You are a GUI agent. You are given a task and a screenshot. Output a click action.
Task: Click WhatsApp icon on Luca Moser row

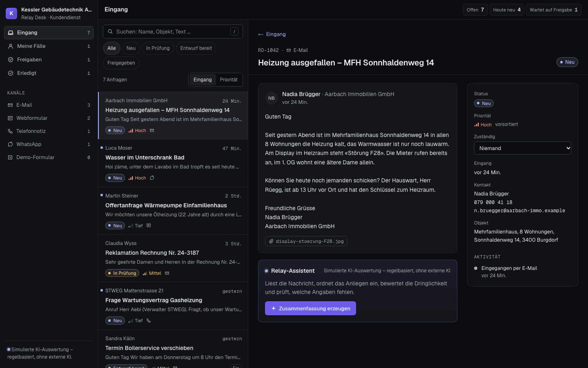152,178
